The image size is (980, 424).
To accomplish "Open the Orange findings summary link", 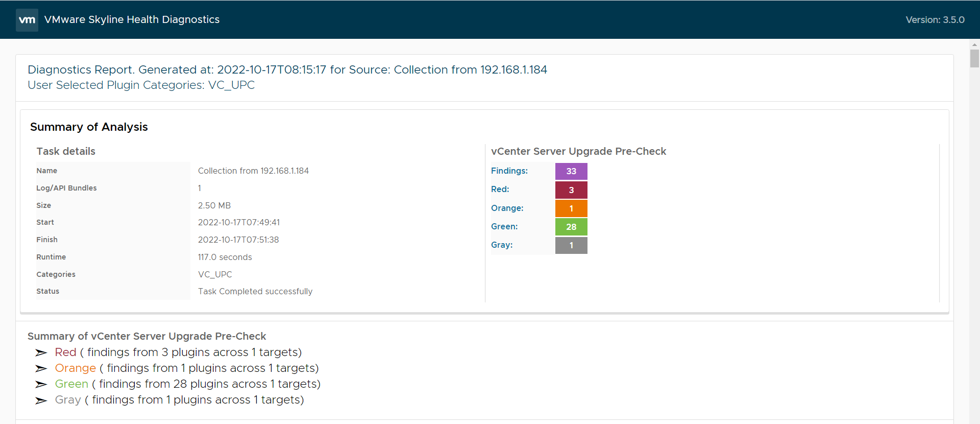I will 75,368.
